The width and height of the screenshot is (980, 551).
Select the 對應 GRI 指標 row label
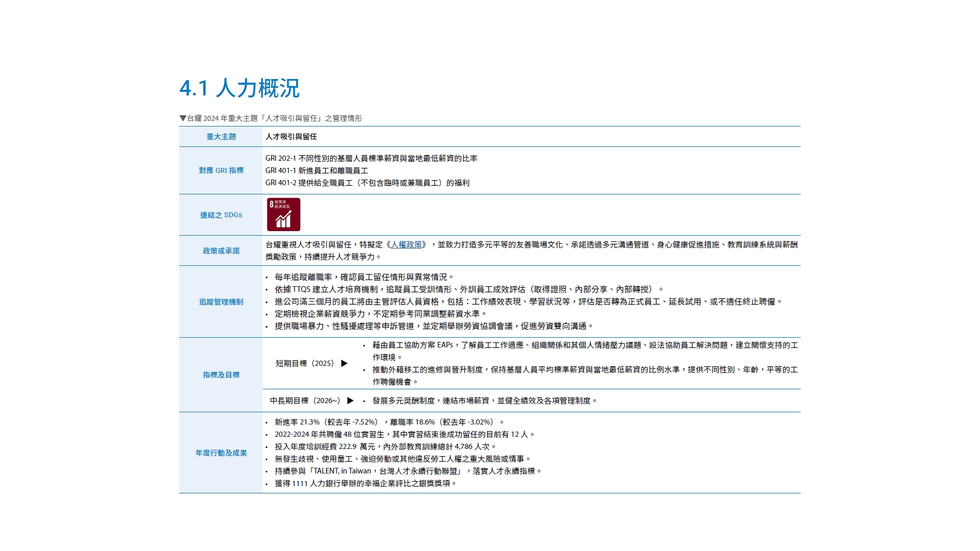point(221,170)
